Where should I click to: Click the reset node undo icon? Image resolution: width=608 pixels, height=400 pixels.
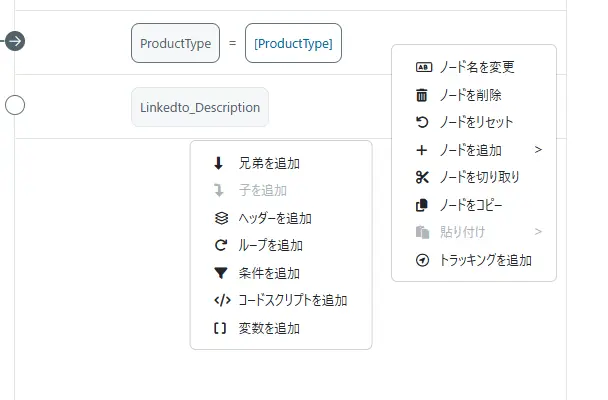[422, 123]
